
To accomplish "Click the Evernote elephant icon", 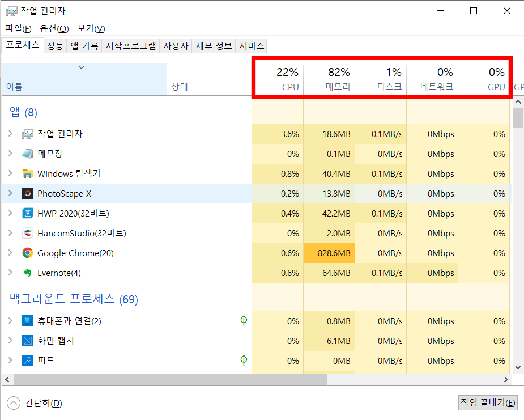I will (x=27, y=273).
